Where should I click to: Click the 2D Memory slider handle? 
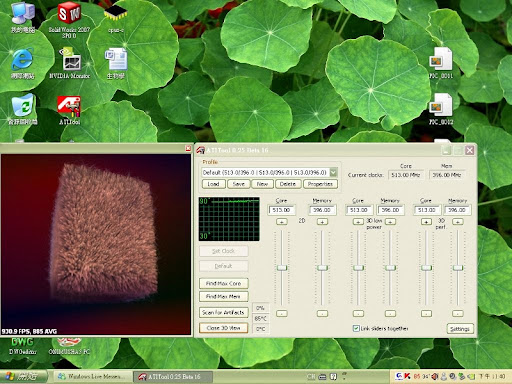pyautogui.click(x=322, y=268)
